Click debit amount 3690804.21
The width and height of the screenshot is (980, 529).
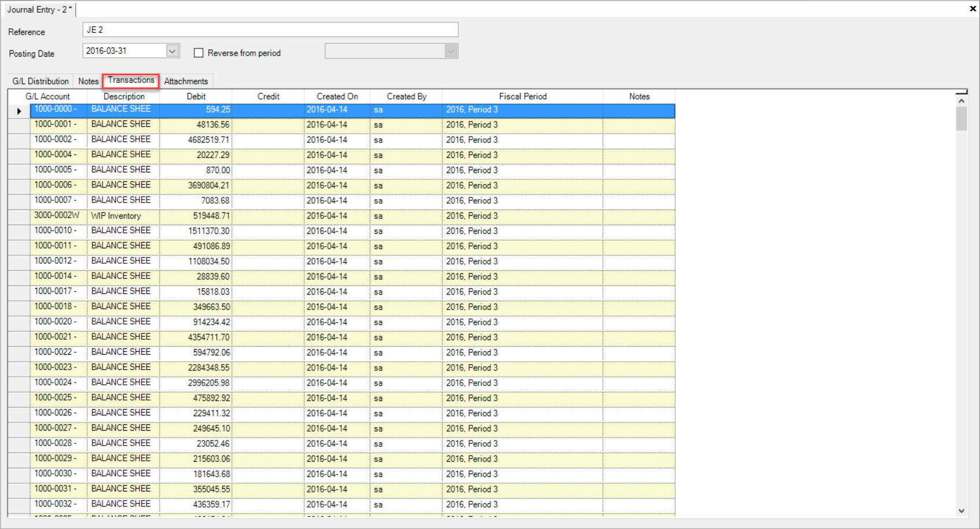[196, 186]
